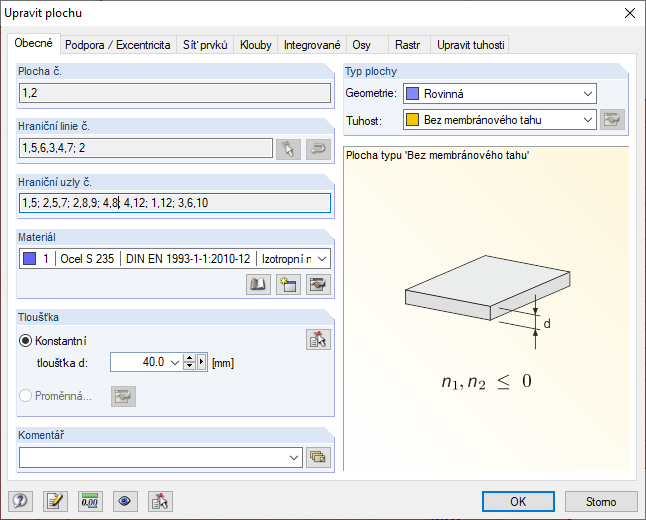Open the Upravit tuhosti tab
646x520 pixels.
(470, 45)
